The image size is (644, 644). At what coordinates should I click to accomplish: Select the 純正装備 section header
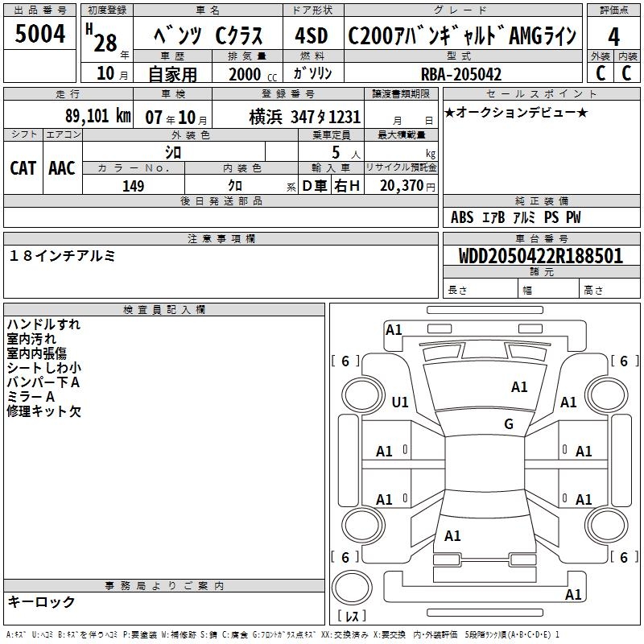tap(541, 200)
